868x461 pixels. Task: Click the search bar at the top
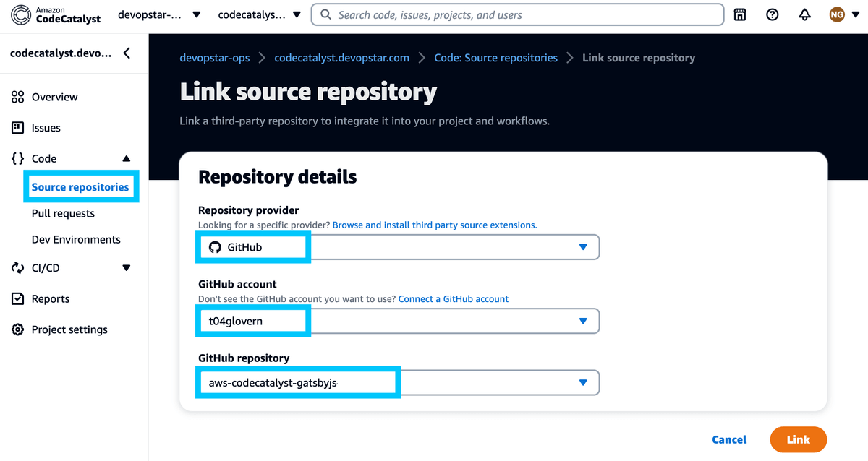(517, 14)
